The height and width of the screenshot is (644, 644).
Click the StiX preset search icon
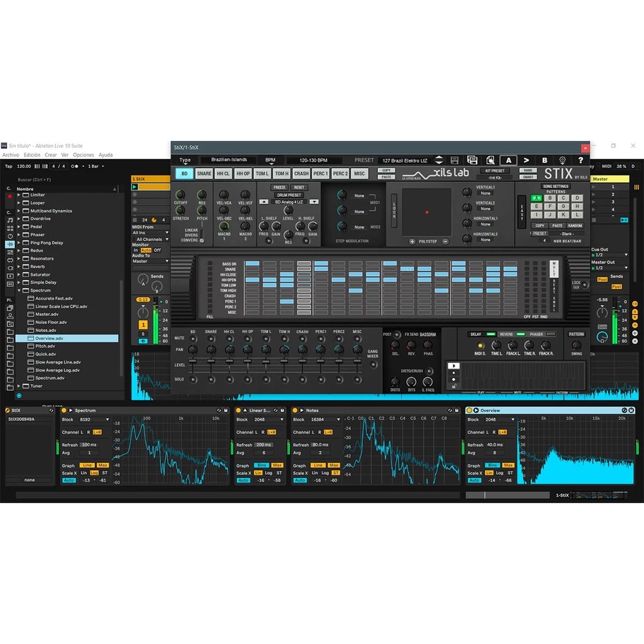click(491, 160)
